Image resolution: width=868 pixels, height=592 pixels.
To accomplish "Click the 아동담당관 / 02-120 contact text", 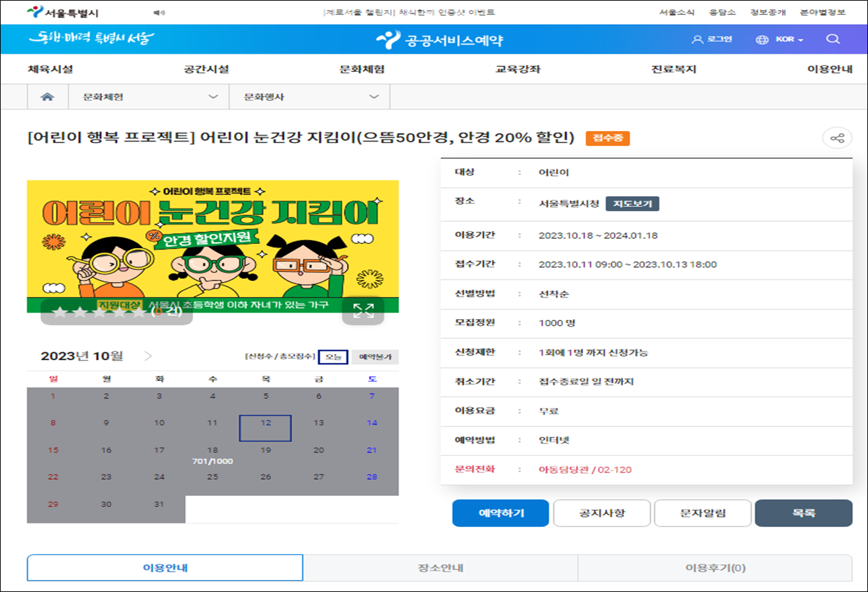I will tap(585, 469).
